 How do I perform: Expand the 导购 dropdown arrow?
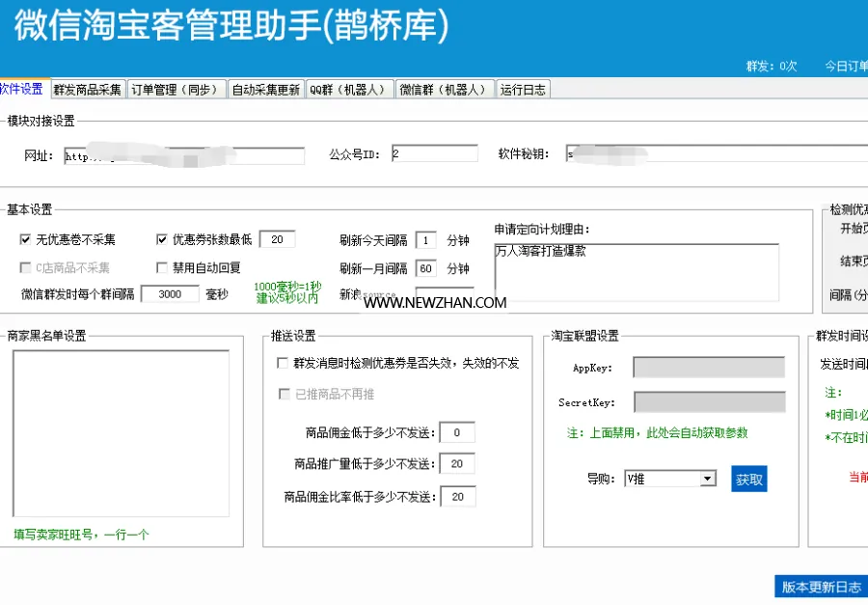point(708,479)
